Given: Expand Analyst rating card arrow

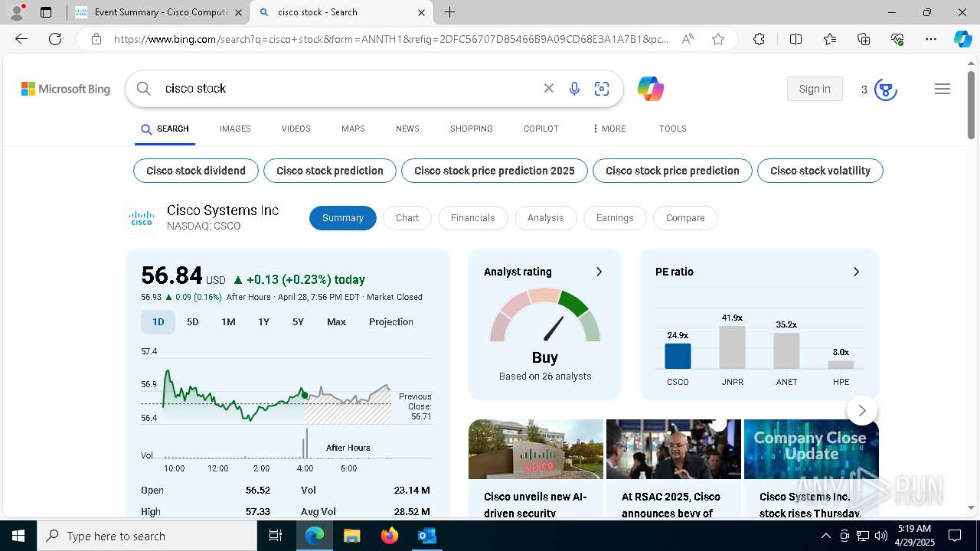Looking at the screenshot, I should pyautogui.click(x=599, y=272).
